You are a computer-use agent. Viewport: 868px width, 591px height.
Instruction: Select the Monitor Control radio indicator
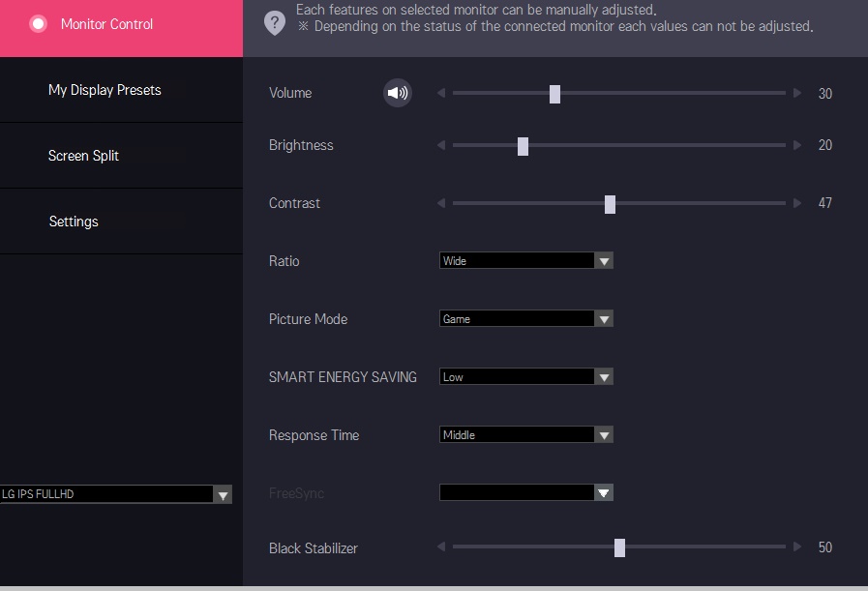(x=38, y=24)
